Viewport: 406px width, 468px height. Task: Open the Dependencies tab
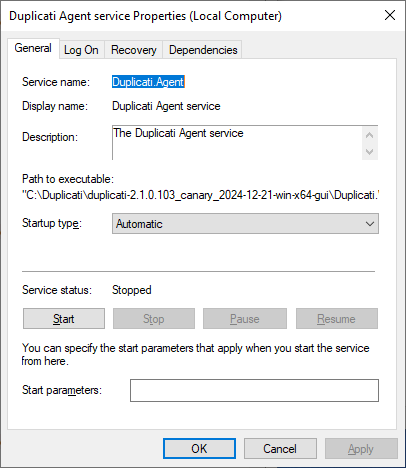click(203, 50)
